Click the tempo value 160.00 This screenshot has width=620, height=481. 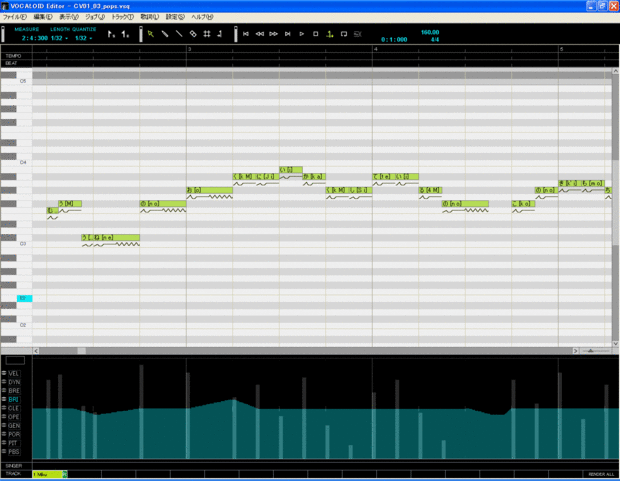pos(430,32)
